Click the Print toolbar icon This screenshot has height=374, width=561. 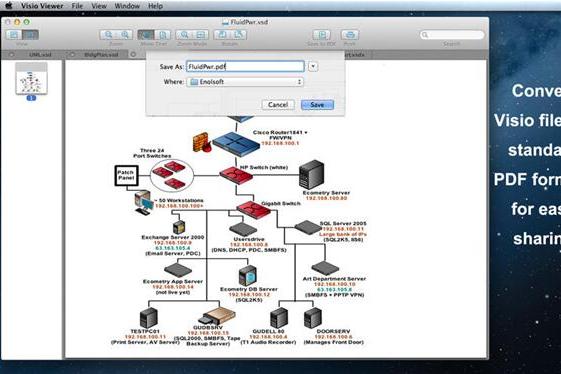pyautogui.click(x=350, y=35)
